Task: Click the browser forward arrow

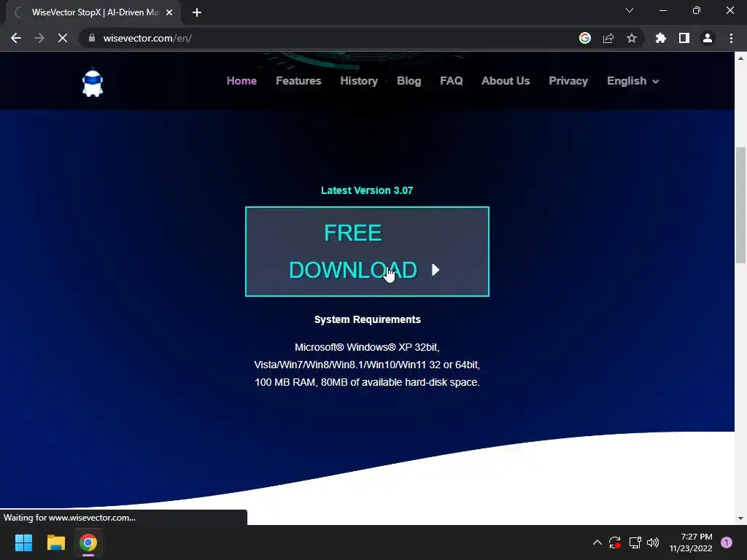Action: pyautogui.click(x=39, y=38)
